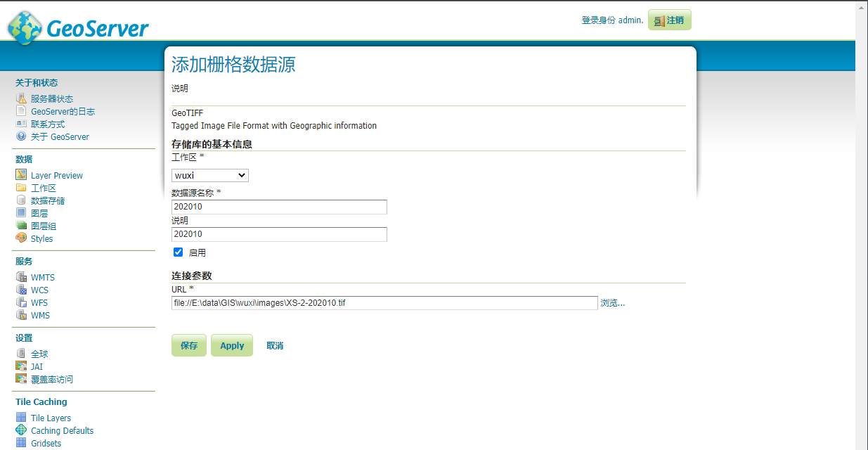Click the layer groups icon
This screenshot has height=450, width=868.
tap(21, 226)
